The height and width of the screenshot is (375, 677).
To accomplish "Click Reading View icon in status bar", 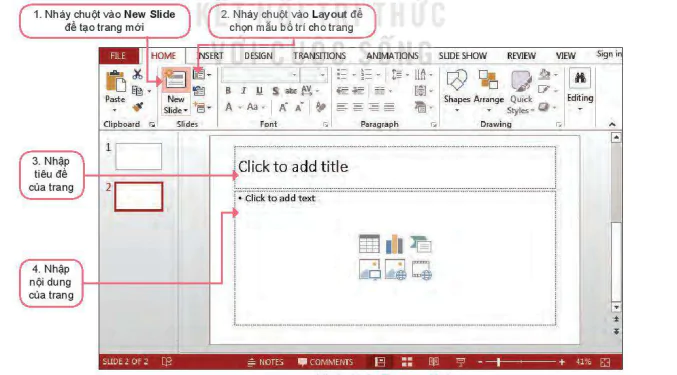I will (433, 362).
